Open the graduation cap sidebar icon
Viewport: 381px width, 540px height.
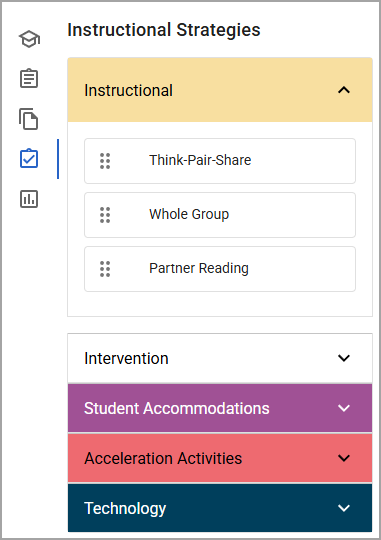tap(29, 39)
